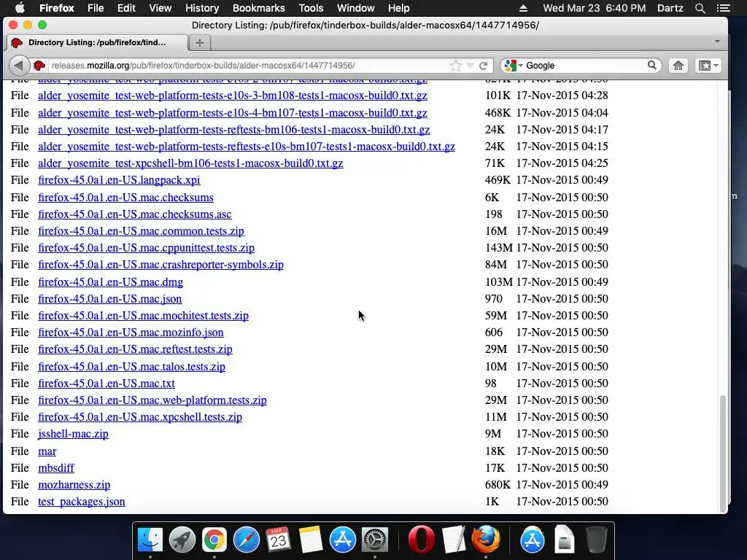The image size is (747, 560).
Task: Open Launchpad from the Dock
Action: [x=182, y=540]
